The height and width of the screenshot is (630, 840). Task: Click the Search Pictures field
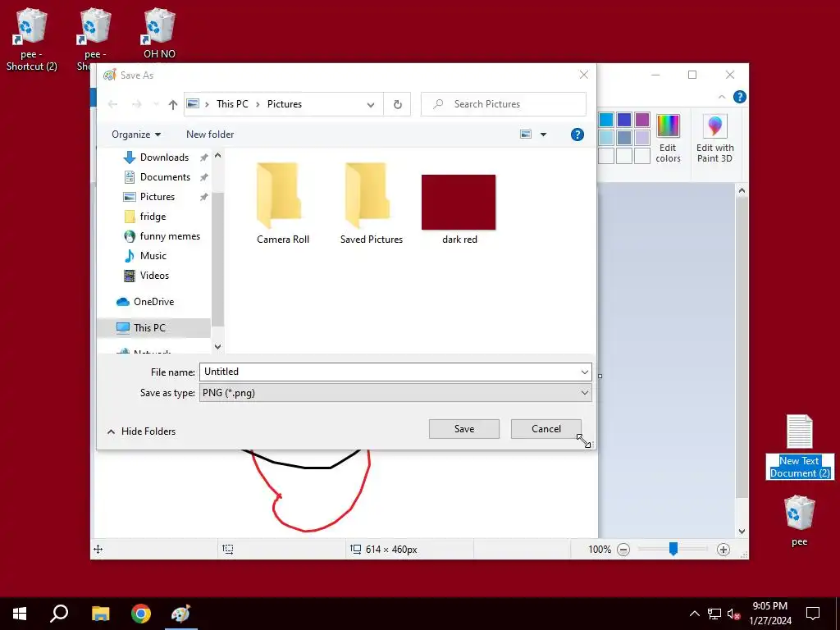point(504,104)
